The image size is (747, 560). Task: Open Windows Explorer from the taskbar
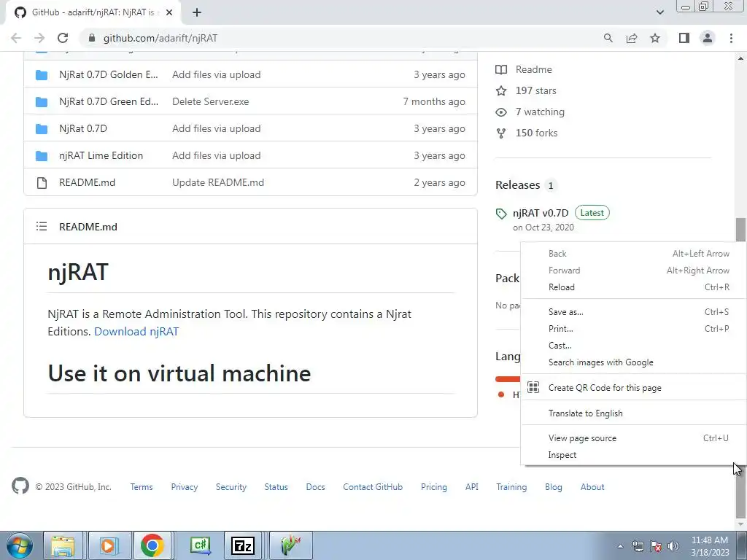pos(63,545)
